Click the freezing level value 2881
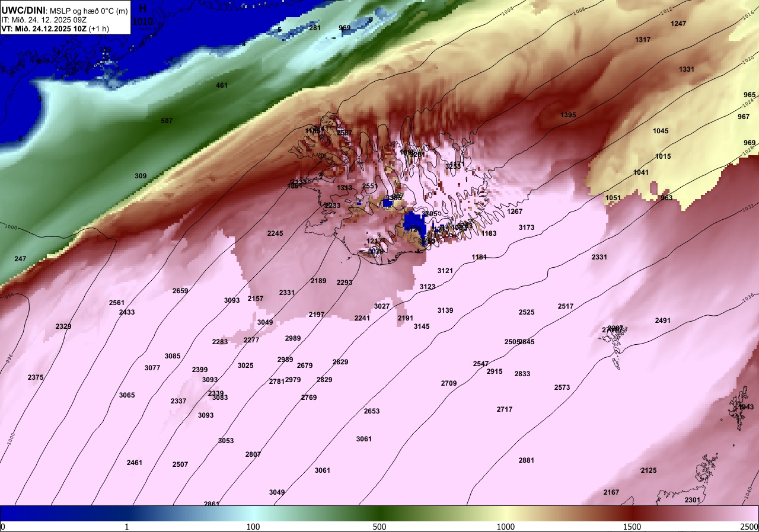The height and width of the screenshot is (532, 759). tap(527, 460)
